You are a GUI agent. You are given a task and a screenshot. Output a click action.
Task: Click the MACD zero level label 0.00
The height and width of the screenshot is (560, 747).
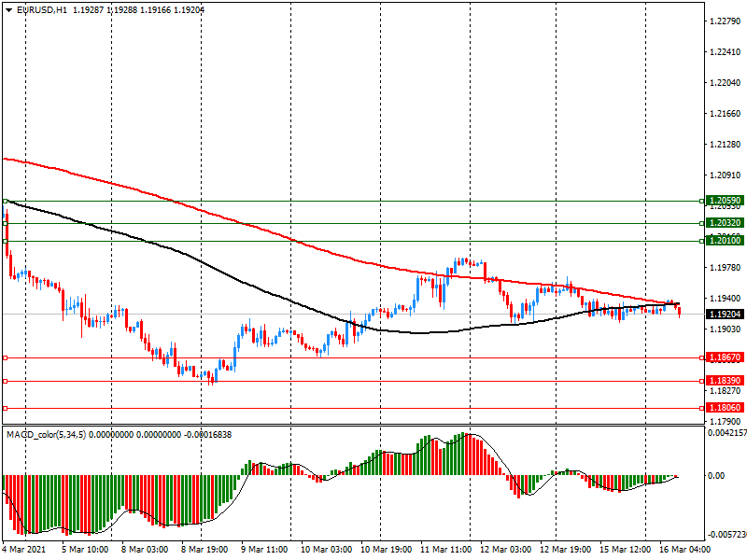coord(716,476)
